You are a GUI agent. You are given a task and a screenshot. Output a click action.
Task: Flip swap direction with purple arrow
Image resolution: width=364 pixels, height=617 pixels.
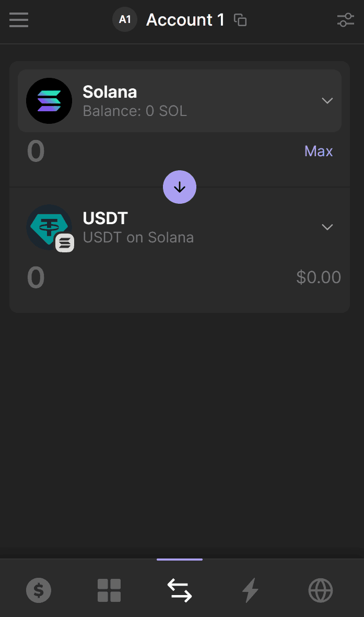click(180, 187)
